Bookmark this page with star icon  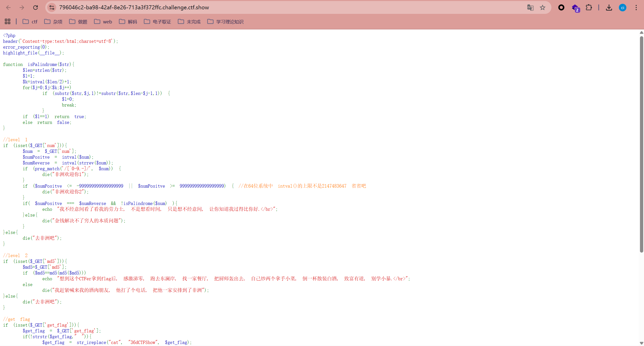[543, 8]
